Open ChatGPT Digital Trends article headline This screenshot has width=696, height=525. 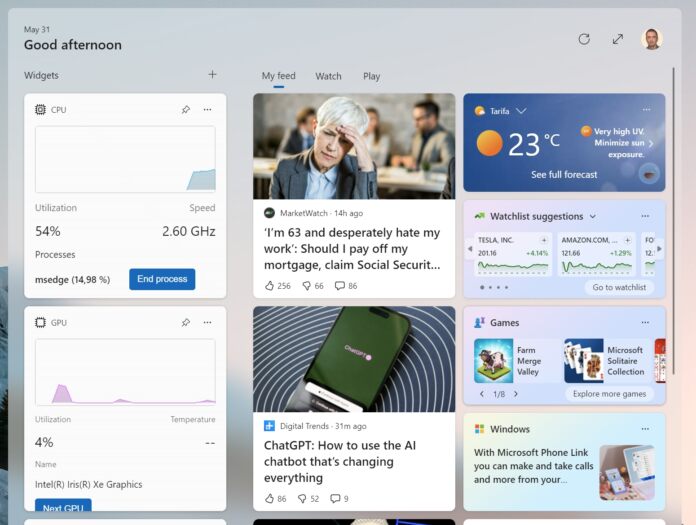coord(340,462)
